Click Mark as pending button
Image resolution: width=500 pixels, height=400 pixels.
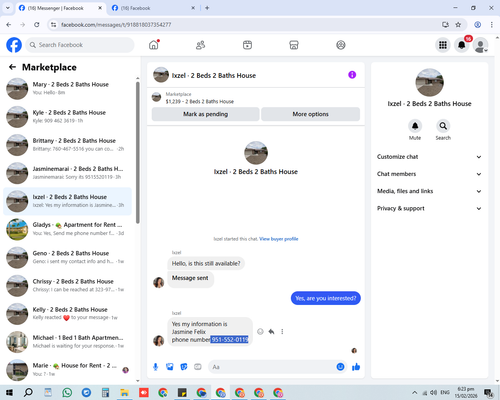[x=205, y=114]
